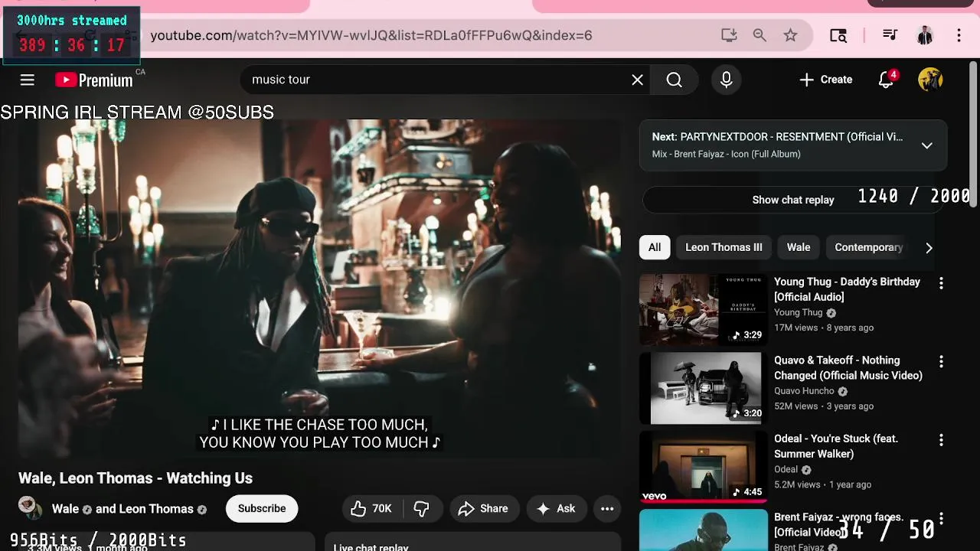This screenshot has height=551, width=980.
Task: Open Brent Faiyaz wrong faces thumbnail
Action: coord(704,530)
